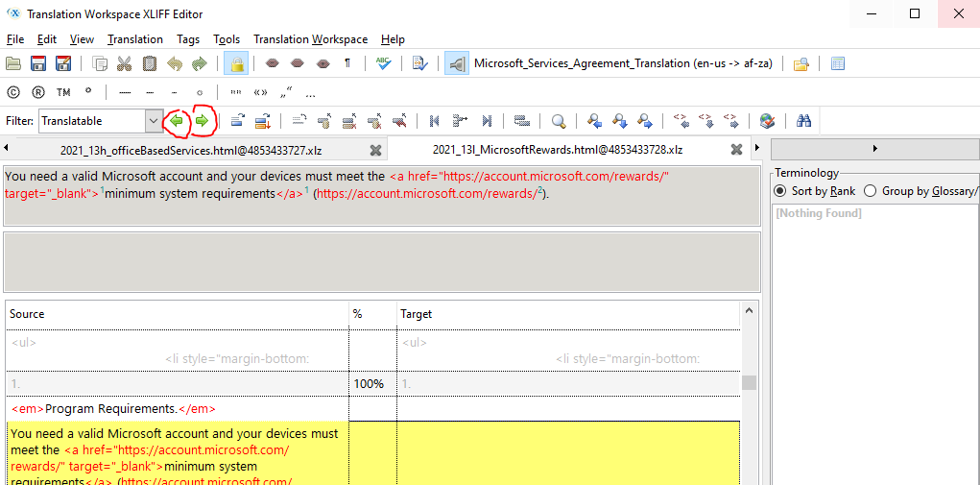
Task: Open the Translation Workspace menu
Action: [x=311, y=39]
